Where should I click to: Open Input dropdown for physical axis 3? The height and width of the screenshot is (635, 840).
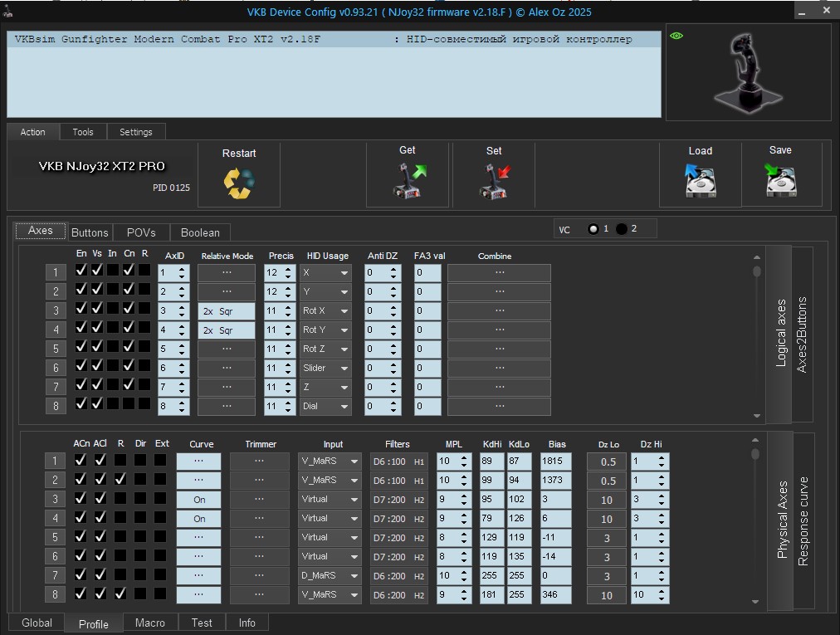tap(330, 500)
